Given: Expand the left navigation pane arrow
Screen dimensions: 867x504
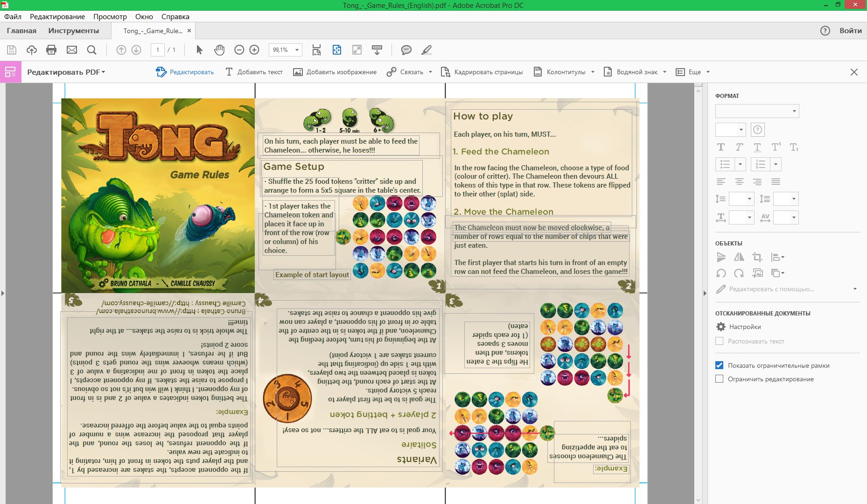Looking at the screenshot, I should point(3,293).
